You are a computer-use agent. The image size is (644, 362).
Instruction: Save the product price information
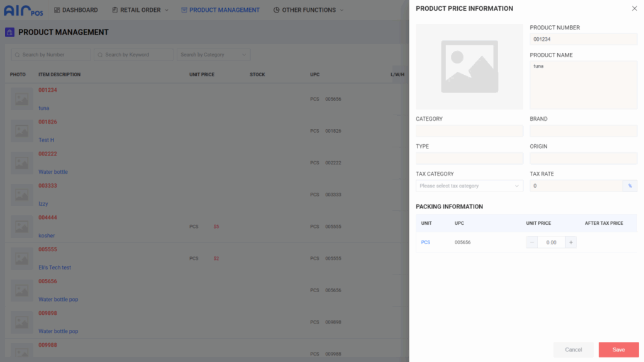pyautogui.click(x=618, y=349)
